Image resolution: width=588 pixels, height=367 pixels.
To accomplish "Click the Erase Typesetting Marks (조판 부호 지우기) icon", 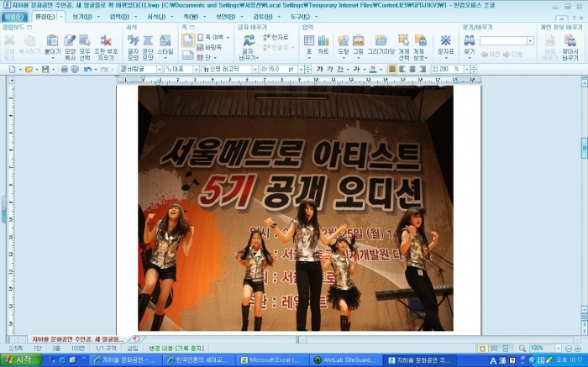I will click(106, 40).
